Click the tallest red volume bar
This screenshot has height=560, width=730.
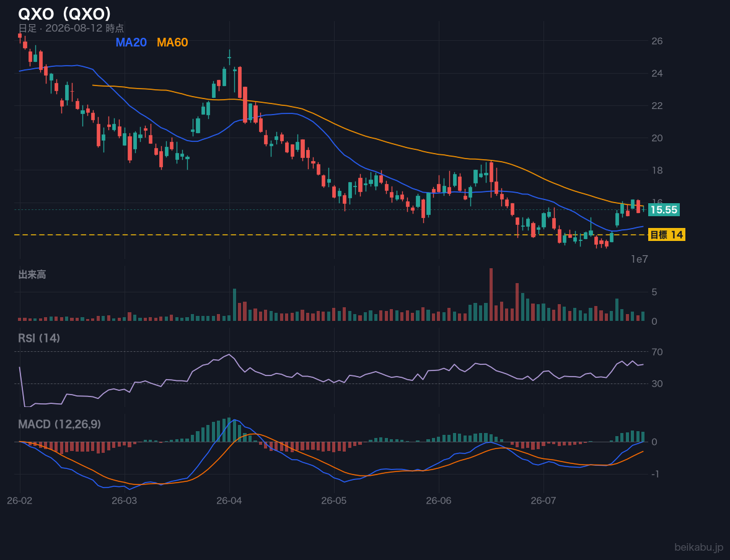(x=491, y=295)
